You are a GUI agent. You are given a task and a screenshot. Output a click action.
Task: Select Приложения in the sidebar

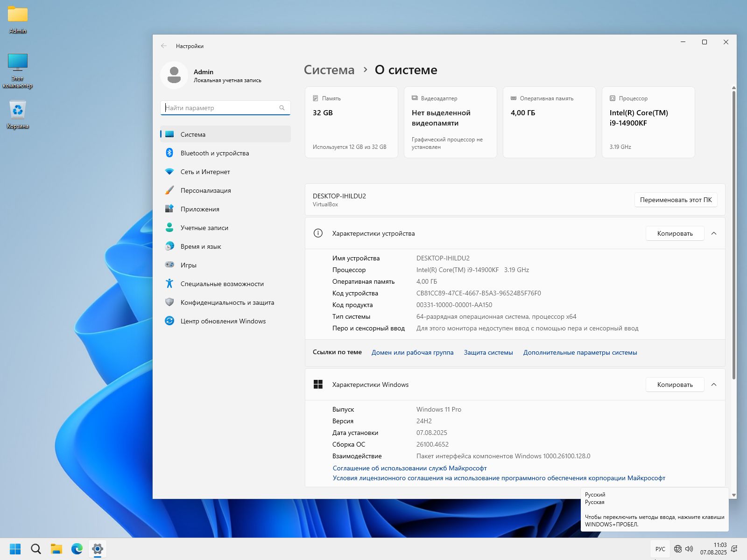(x=226, y=209)
